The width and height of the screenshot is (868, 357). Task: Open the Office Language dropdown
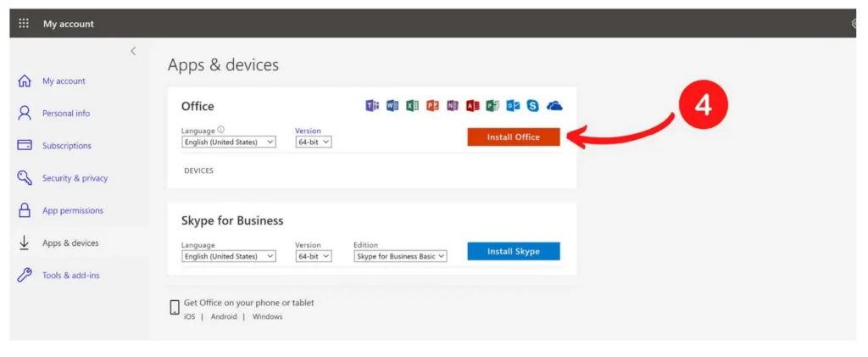229,142
